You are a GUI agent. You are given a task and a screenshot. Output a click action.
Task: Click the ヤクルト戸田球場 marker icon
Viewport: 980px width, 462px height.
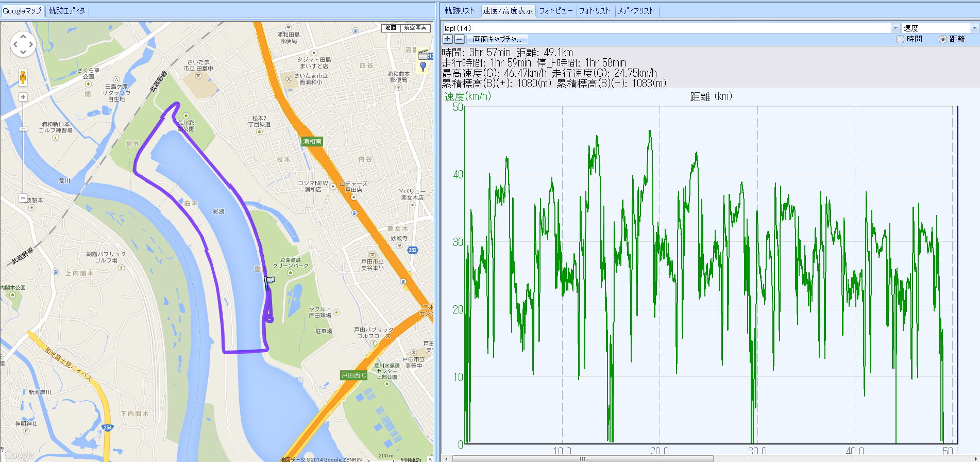336,312
